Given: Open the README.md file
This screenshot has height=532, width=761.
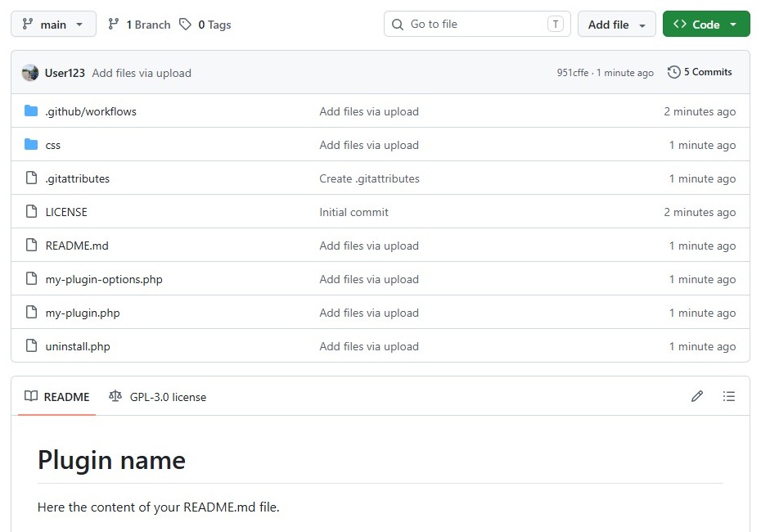Looking at the screenshot, I should point(77,245).
